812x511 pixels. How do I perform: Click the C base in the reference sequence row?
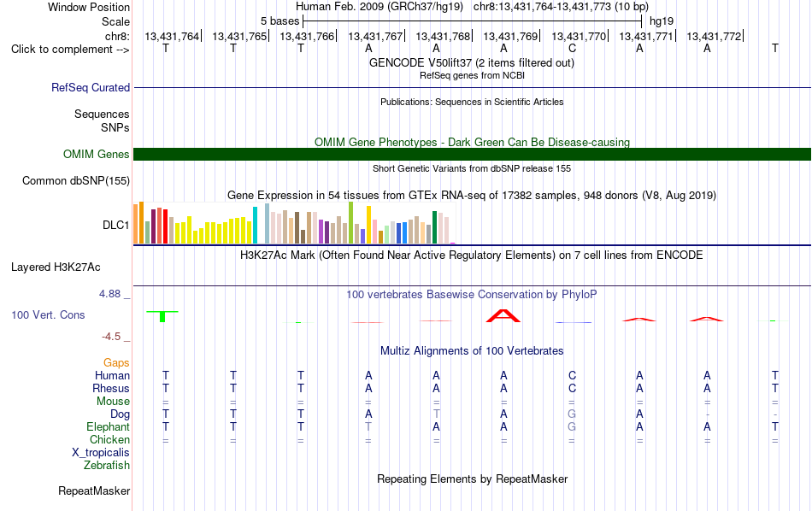point(572,49)
